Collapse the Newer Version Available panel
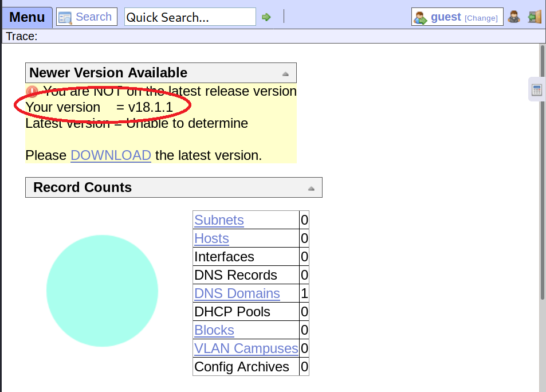Image resolution: width=546 pixels, height=392 pixels. coord(285,73)
